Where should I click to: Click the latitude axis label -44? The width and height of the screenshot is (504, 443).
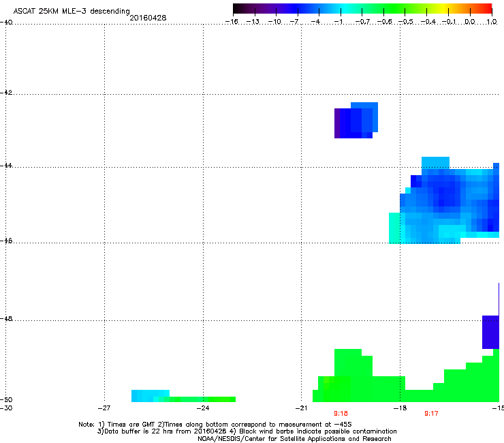pyautogui.click(x=6, y=166)
